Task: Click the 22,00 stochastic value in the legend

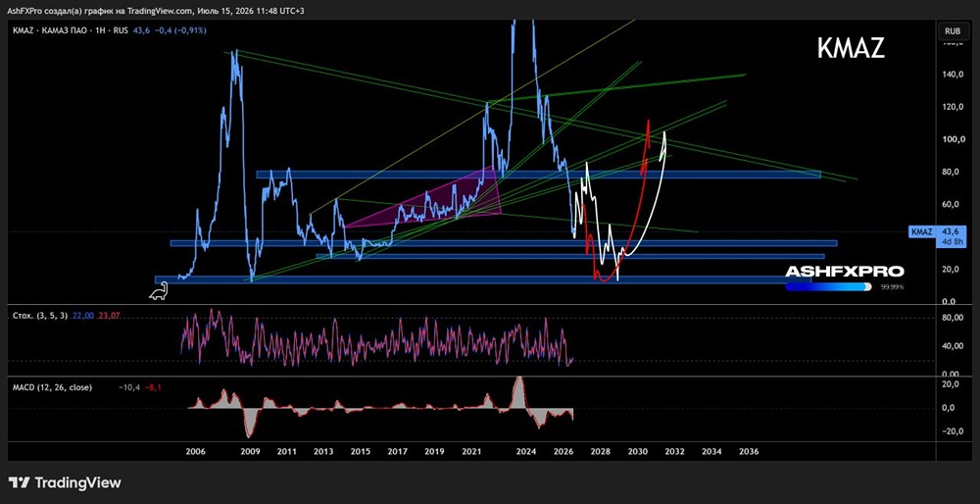Action: pos(83,317)
